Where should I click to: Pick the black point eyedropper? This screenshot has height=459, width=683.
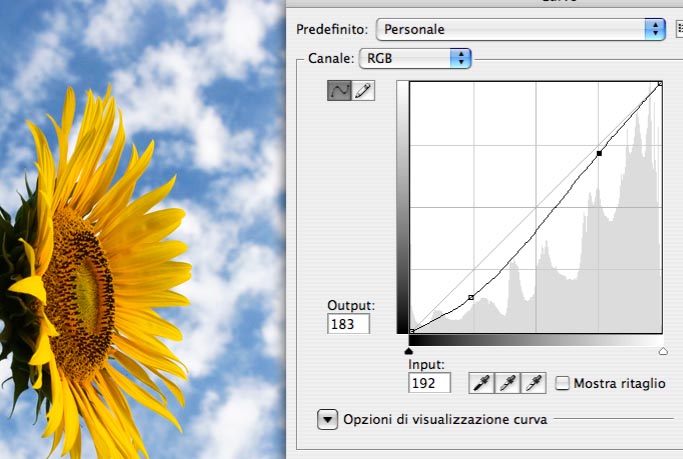[x=481, y=383]
